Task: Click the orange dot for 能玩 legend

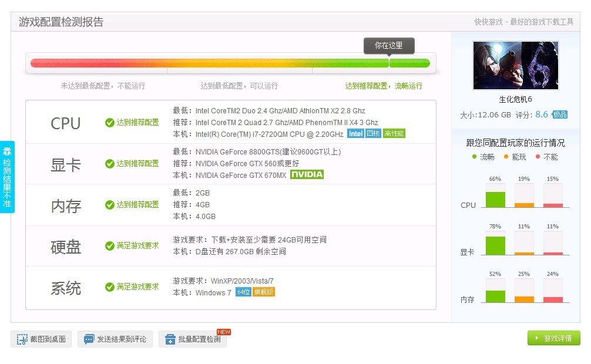Action: (x=506, y=157)
